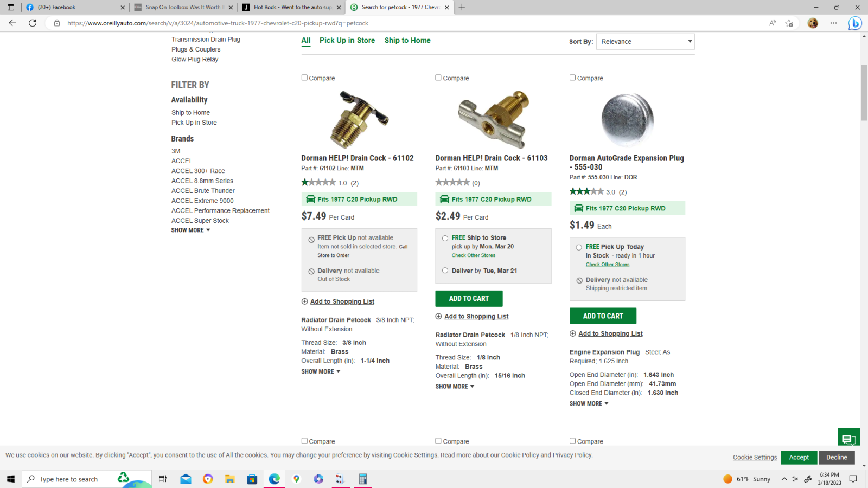
Task: Select Deliver by Tue, Mar 21 option
Action: pyautogui.click(x=445, y=271)
